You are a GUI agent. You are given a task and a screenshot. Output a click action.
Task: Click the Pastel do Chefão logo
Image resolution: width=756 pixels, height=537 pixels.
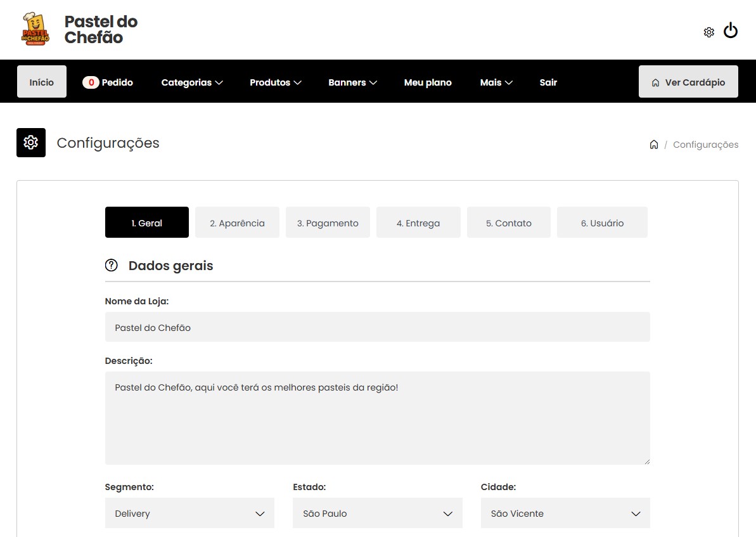click(x=35, y=29)
